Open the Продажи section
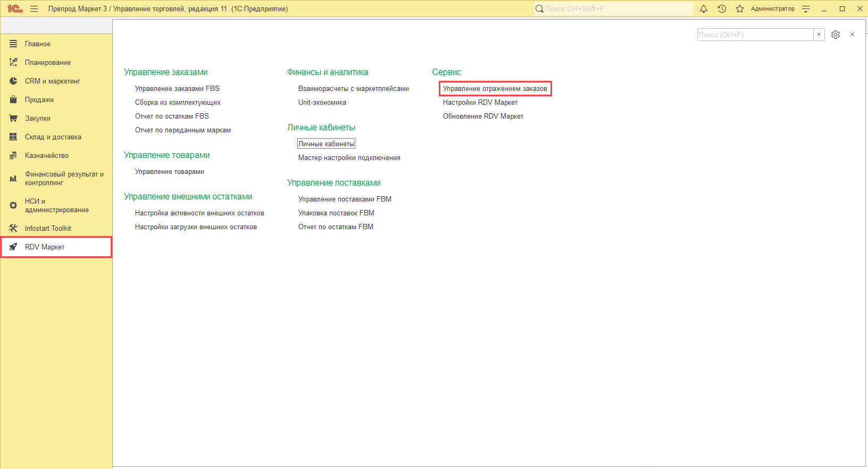 click(56, 99)
